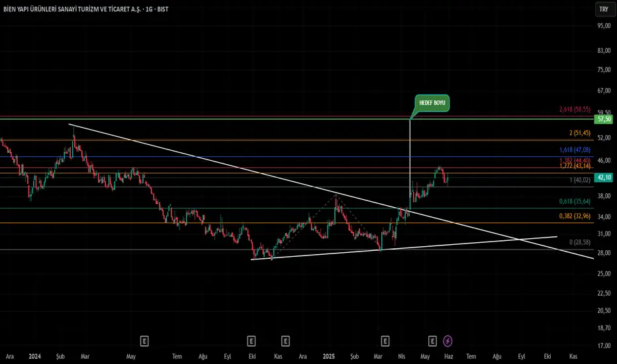Screen dimensions: 617x364
Task: Click the 95,00 price axis value
Action: coord(604,26)
